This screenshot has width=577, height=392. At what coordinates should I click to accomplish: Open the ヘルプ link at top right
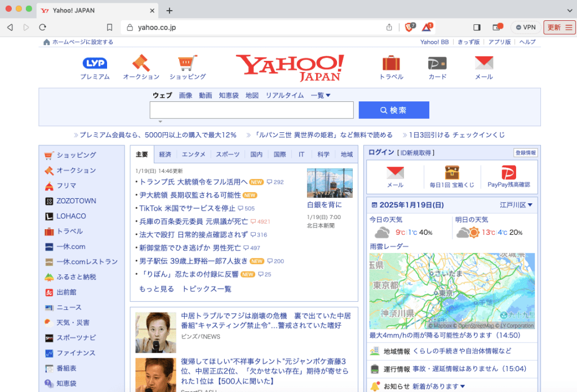point(527,42)
